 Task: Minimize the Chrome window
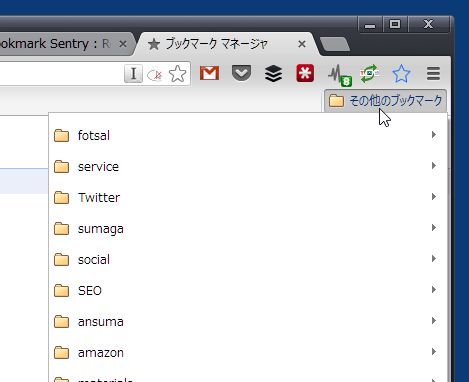370,25
